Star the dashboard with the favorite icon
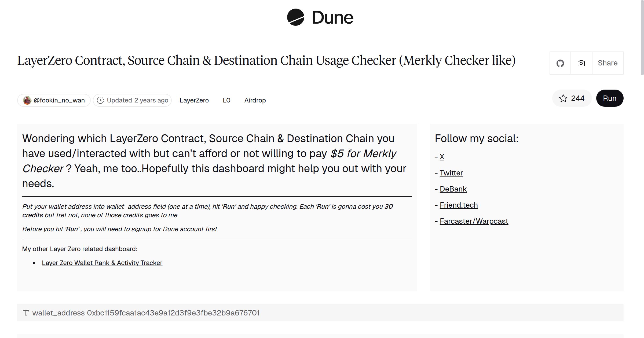Image resolution: width=644 pixels, height=338 pixels. (x=563, y=98)
